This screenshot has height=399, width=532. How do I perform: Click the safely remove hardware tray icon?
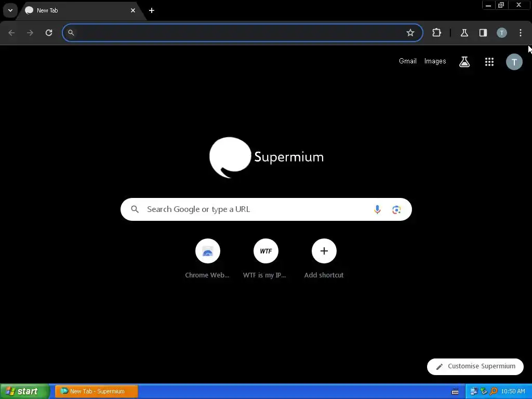(484, 391)
